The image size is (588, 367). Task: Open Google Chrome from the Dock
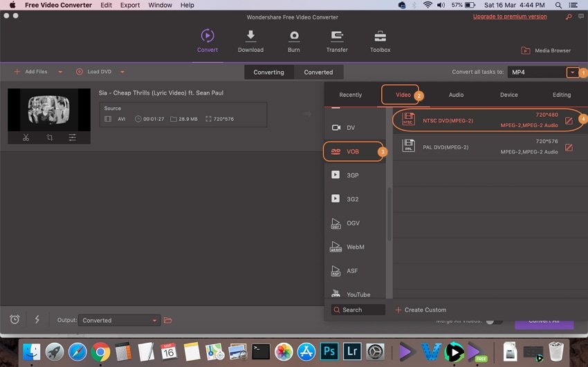pos(100,352)
